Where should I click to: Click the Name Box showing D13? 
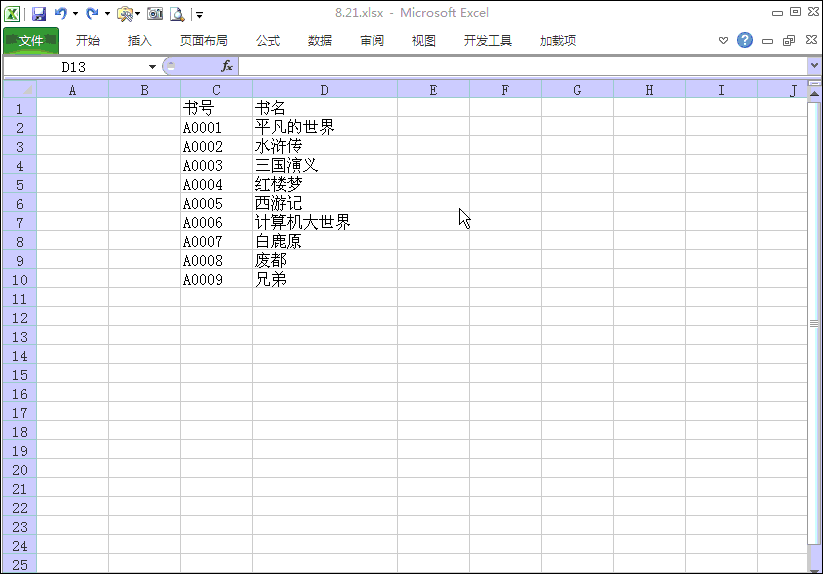coord(73,67)
